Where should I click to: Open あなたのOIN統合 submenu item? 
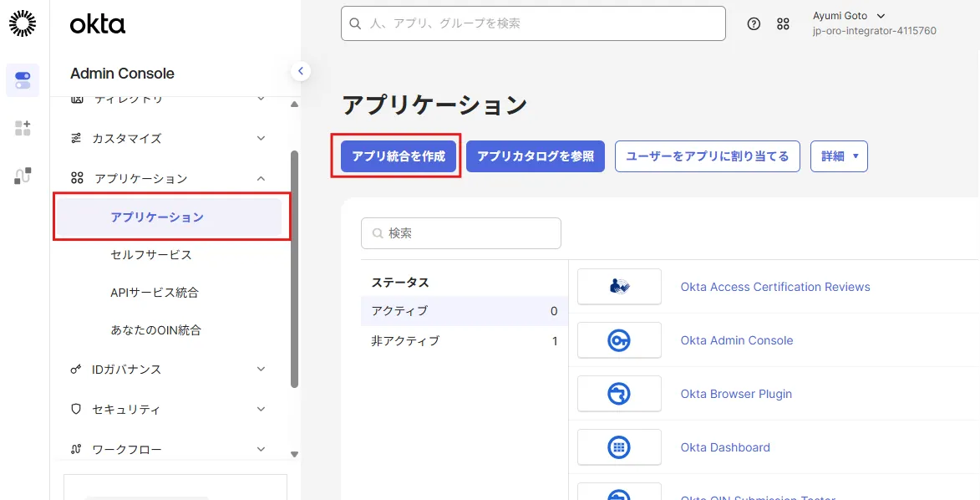tap(155, 329)
